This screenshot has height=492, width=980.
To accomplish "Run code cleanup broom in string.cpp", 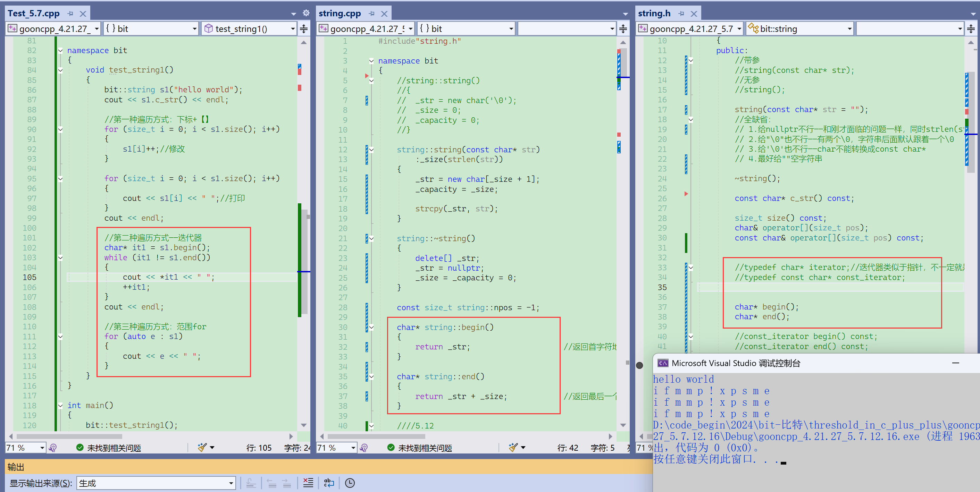I will coord(513,448).
